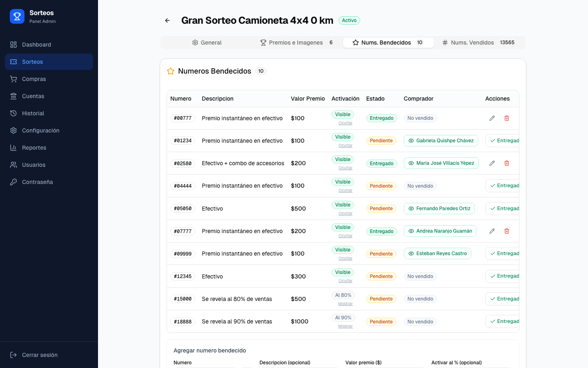Screen dimensions: 588x368
Task: Mark #01234 as Entregado
Action: (x=503, y=141)
